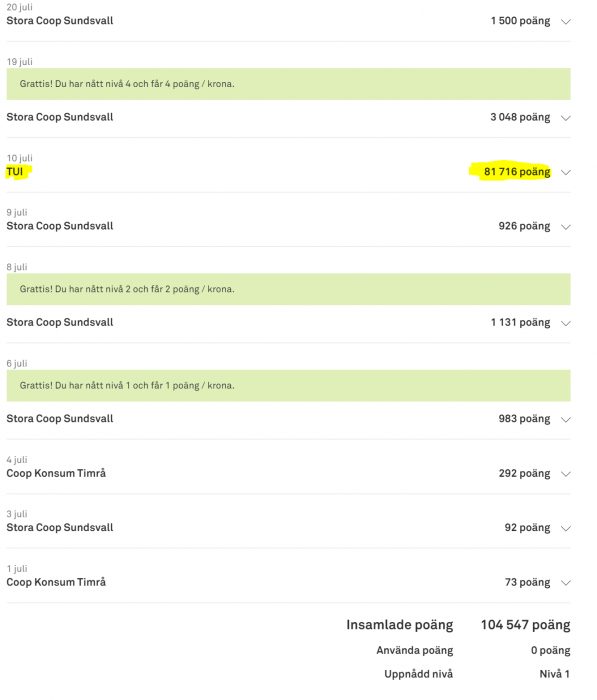Expand the 73 poäng row chevron
This screenshot has height=700, width=597.
pyautogui.click(x=566, y=583)
